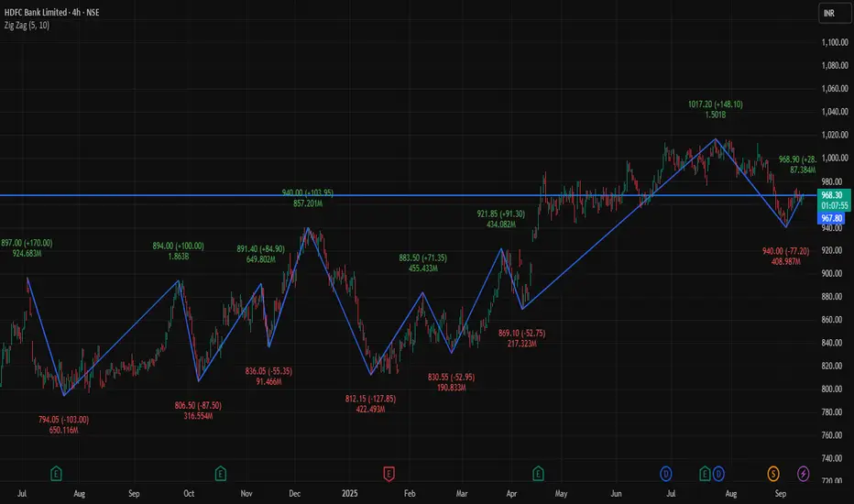Screen dimensions: 854x504
Task: Click the green 968.30 current price label
Action: point(833,194)
